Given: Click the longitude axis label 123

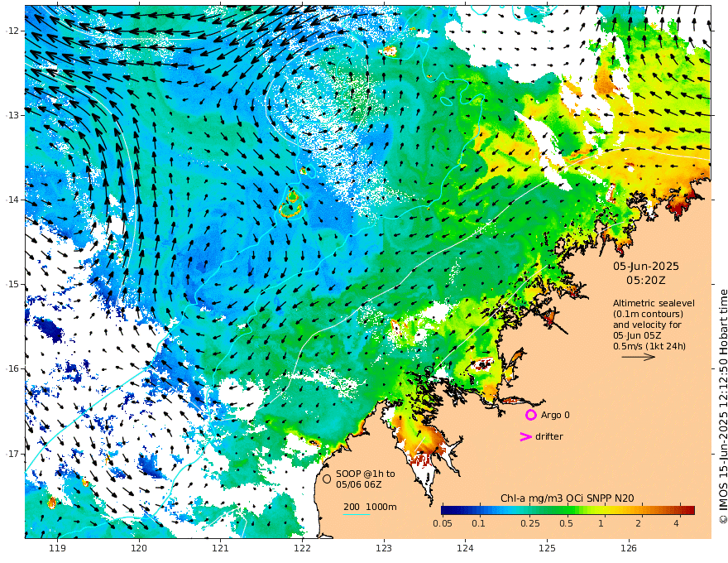Looking at the screenshot, I should coord(384,548).
